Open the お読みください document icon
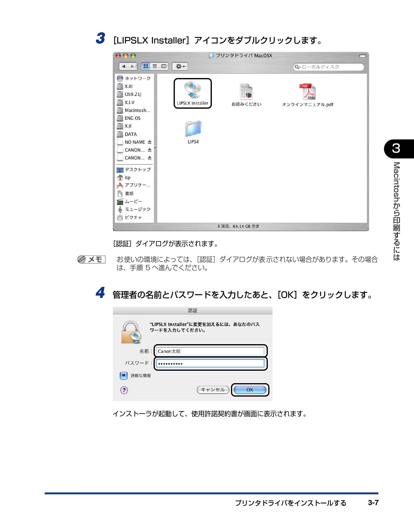Screen dimensions: 414x532 246,95
